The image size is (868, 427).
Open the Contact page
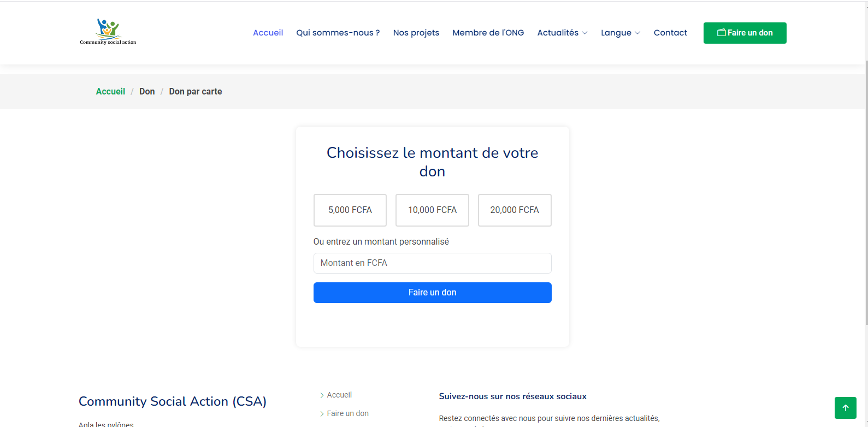tap(670, 33)
